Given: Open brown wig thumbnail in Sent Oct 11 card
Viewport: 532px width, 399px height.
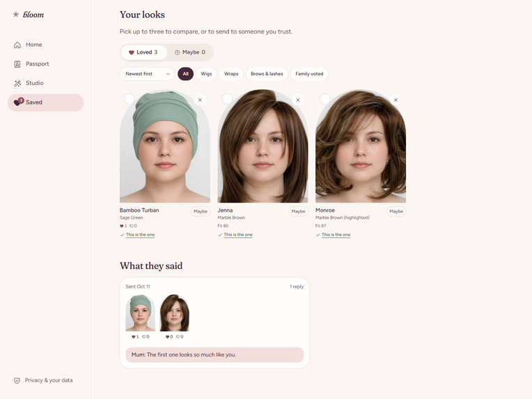Looking at the screenshot, I should 174,313.
